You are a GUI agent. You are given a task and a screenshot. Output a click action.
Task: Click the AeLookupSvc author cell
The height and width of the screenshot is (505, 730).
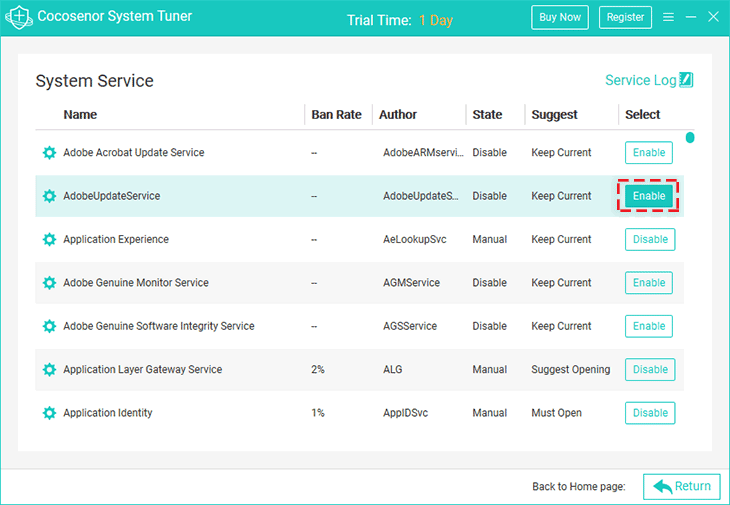(x=414, y=239)
